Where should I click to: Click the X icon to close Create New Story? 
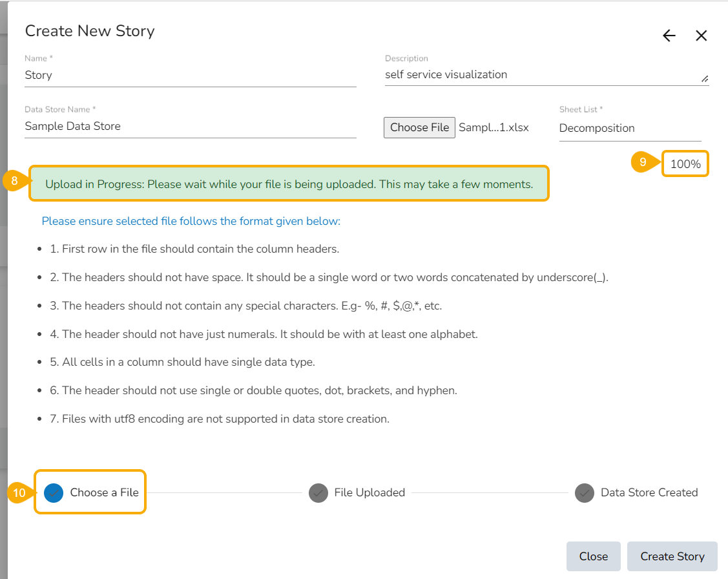(701, 36)
